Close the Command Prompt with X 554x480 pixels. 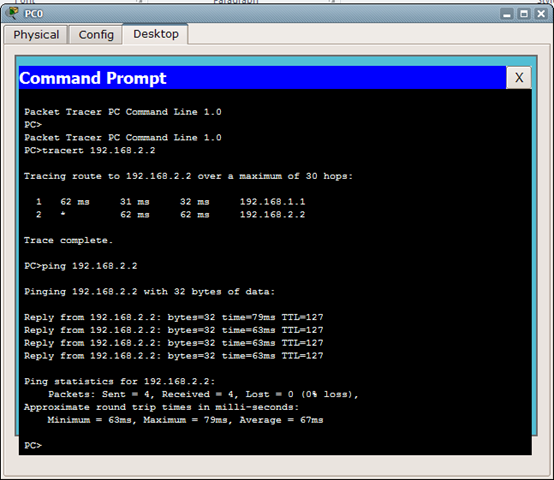519,77
